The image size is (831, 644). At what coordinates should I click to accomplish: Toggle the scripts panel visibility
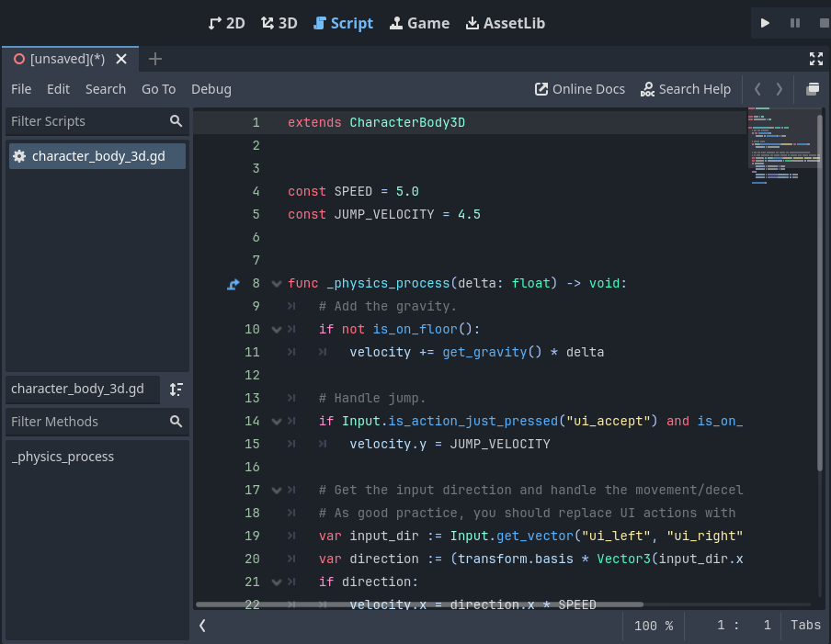(813, 89)
